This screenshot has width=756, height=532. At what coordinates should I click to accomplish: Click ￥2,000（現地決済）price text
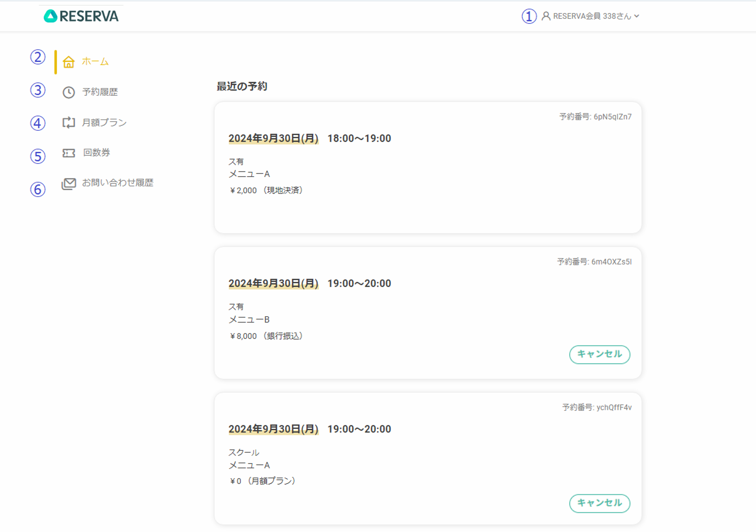tap(266, 190)
